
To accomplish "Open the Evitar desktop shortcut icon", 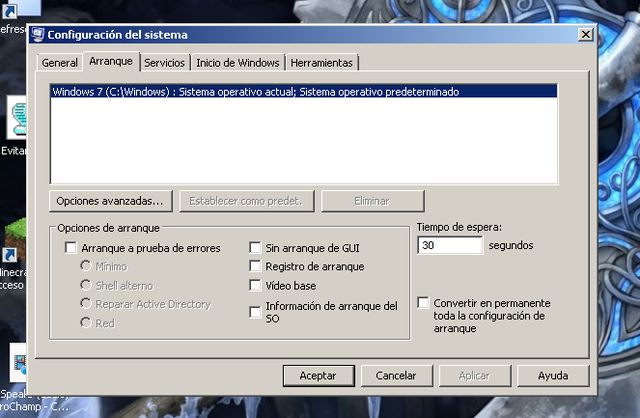I will (17, 117).
